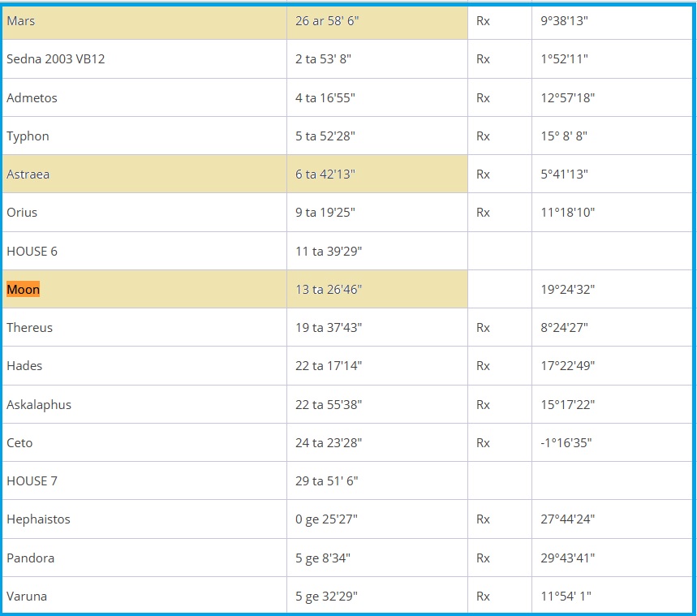697x616 pixels.
Task: Click the Typhon name cell
Action: click(x=28, y=136)
